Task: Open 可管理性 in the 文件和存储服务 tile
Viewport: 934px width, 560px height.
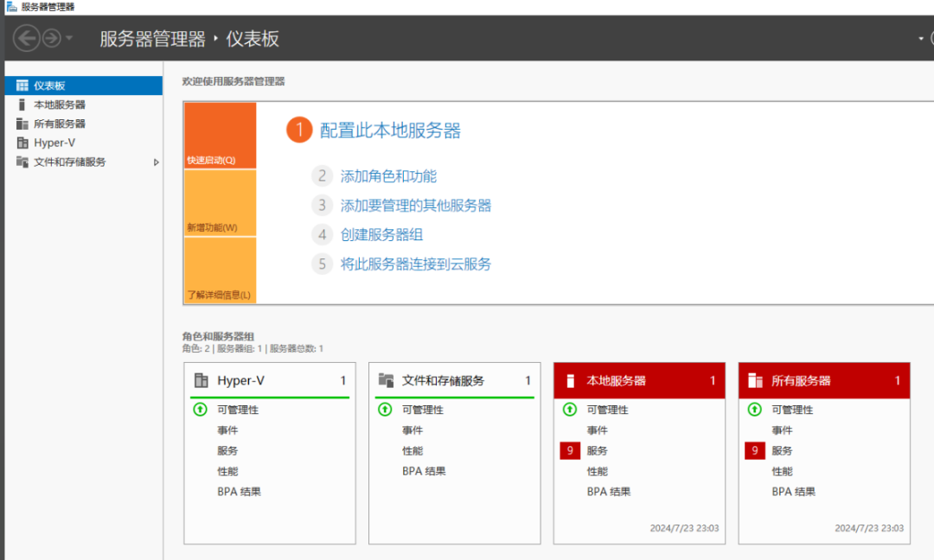Action: pyautogui.click(x=422, y=410)
